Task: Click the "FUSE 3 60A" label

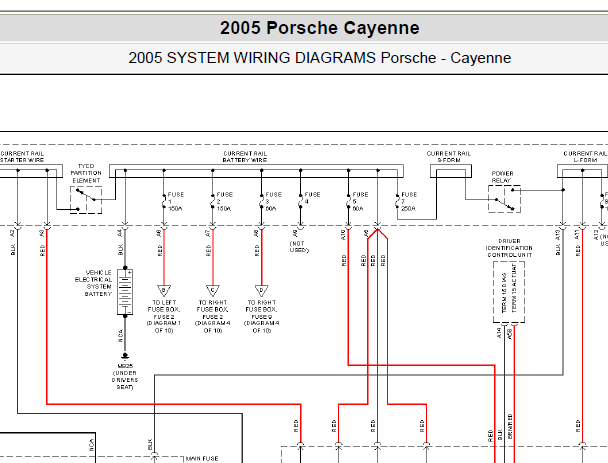Action: click(273, 202)
